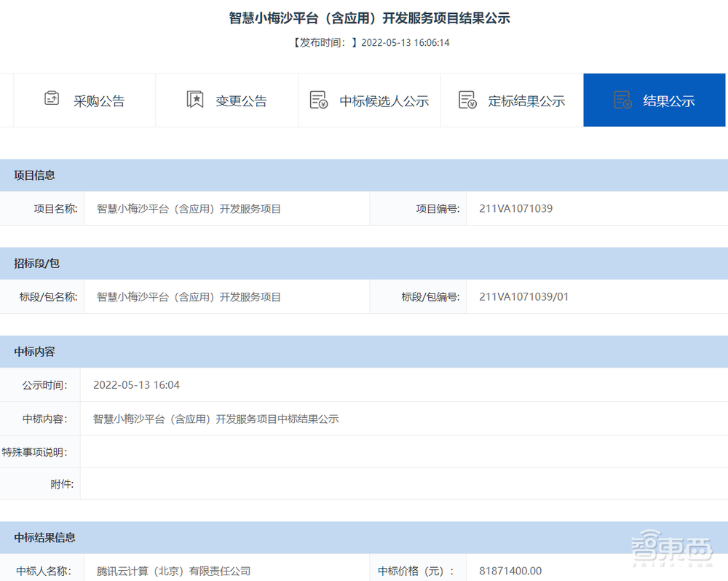The width and height of the screenshot is (728, 581).
Task: Click the ribbon icon on the 变更公告 tab
Action: [194, 98]
